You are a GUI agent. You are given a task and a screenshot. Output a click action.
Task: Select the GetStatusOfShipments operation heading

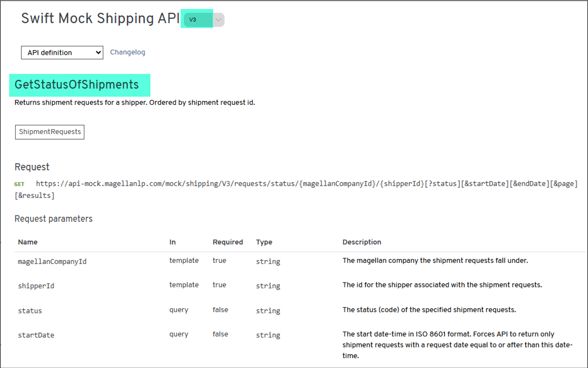(76, 85)
